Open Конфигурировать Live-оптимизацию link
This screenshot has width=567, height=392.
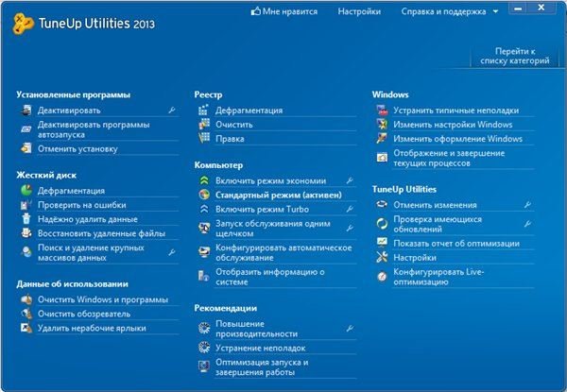pyautogui.click(x=438, y=277)
